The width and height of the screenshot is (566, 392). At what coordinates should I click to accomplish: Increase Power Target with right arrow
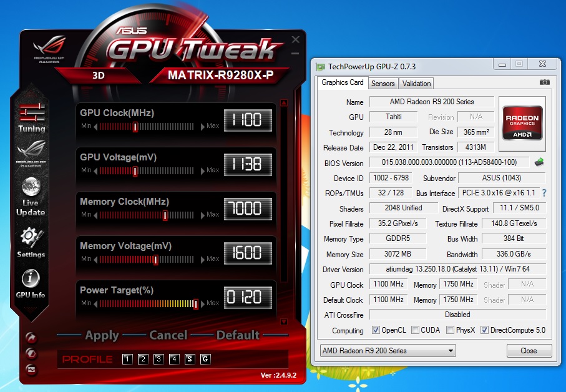click(x=202, y=304)
